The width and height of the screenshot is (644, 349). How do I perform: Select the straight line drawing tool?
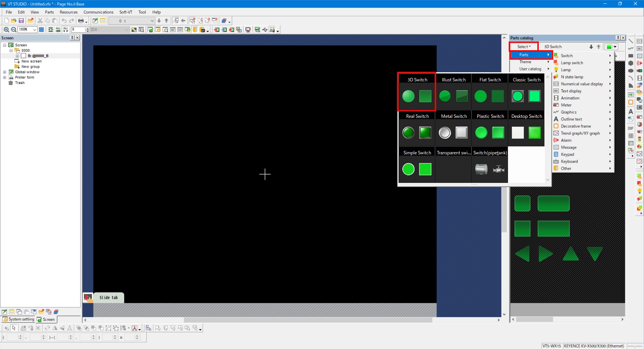pos(631,41)
